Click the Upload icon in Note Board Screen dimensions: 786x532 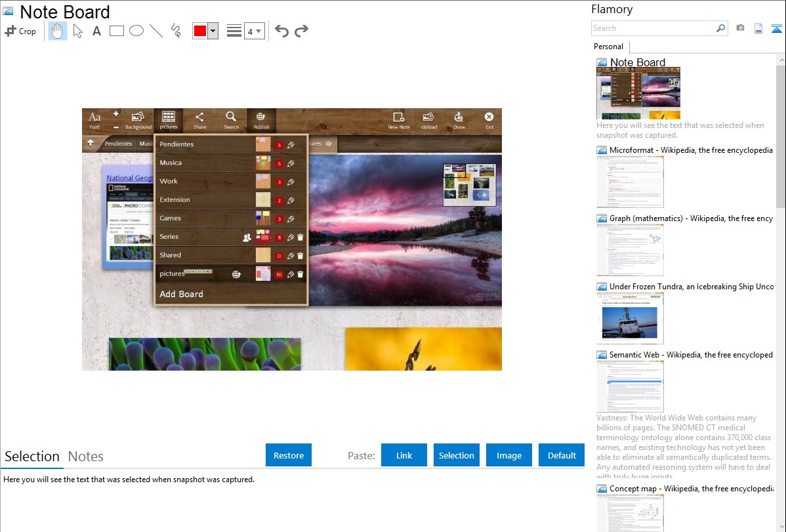point(428,120)
